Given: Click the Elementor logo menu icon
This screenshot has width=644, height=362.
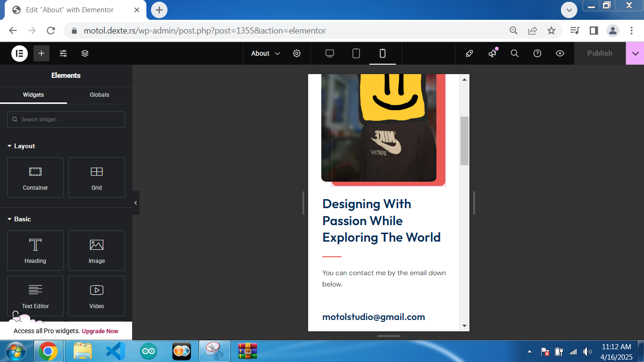Looking at the screenshot, I should coord(19,53).
